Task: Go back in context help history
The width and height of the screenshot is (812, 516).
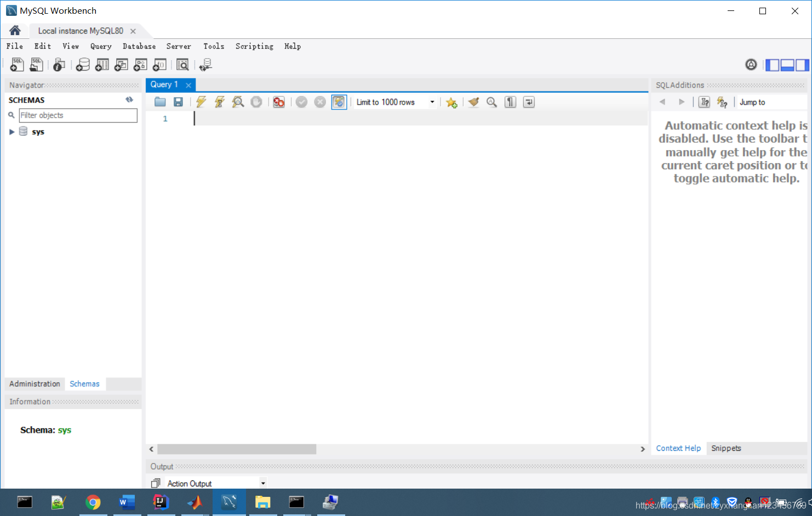Action: pyautogui.click(x=662, y=102)
